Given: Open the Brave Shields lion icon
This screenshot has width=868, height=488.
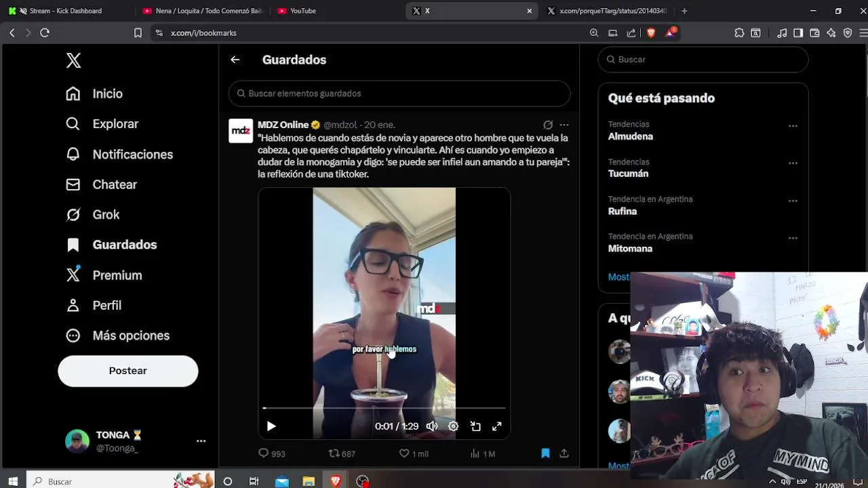Looking at the screenshot, I should click(x=651, y=33).
